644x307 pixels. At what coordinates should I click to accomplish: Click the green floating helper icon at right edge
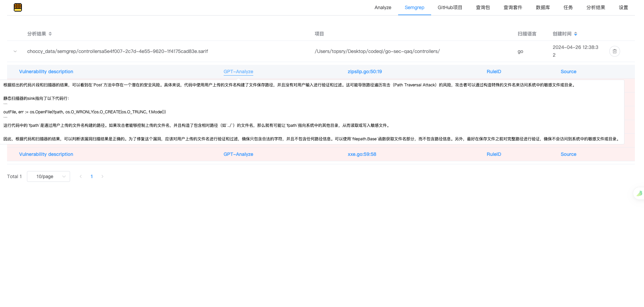click(x=639, y=193)
